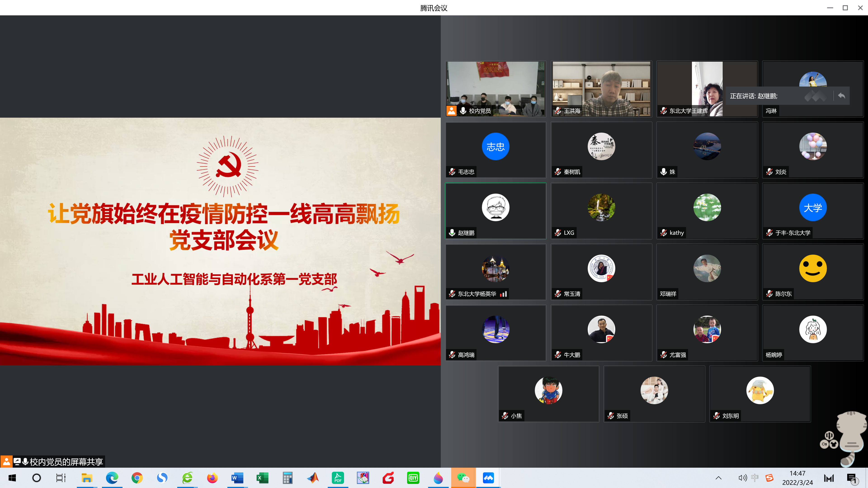Open the dress-up shirt icon on the virtual cat

click(x=834, y=445)
